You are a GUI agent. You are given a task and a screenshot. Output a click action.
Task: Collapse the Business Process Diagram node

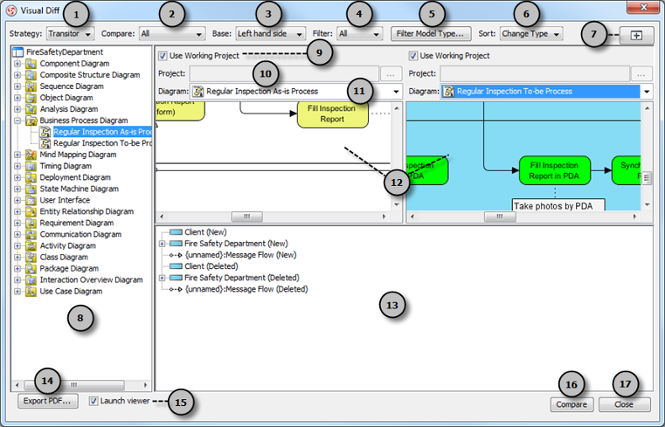click(x=17, y=121)
